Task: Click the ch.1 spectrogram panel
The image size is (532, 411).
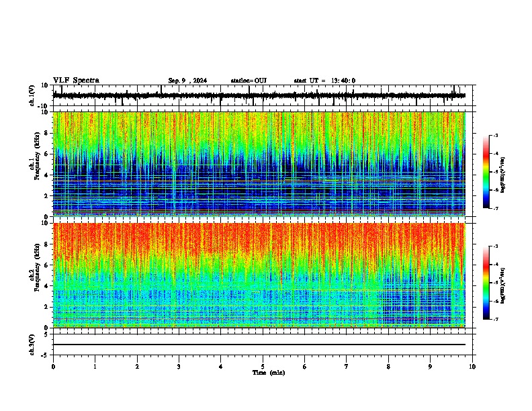Action: tap(259, 164)
